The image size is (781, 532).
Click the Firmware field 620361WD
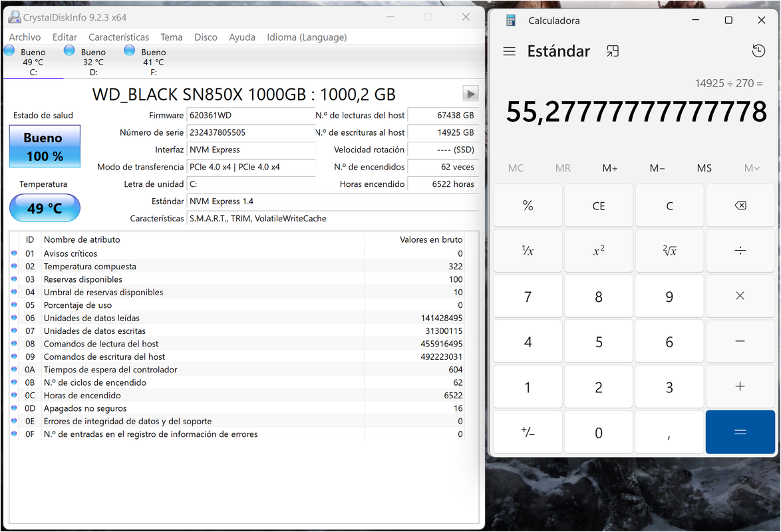[251, 115]
